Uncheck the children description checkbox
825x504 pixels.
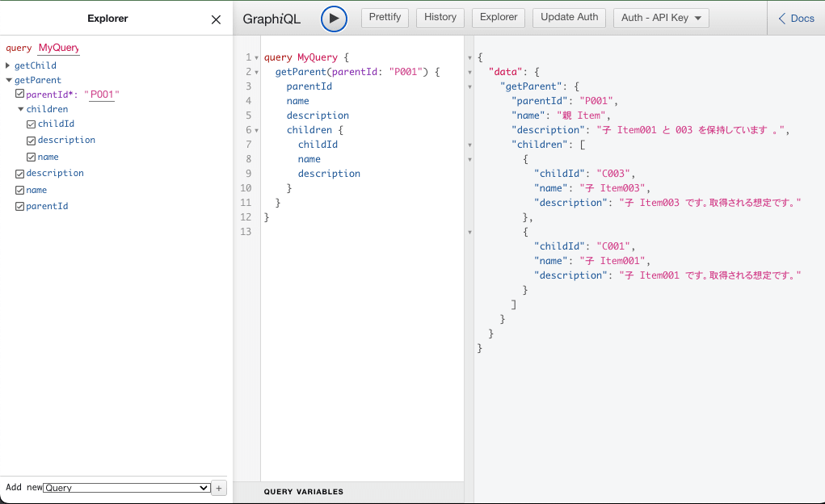click(31, 141)
